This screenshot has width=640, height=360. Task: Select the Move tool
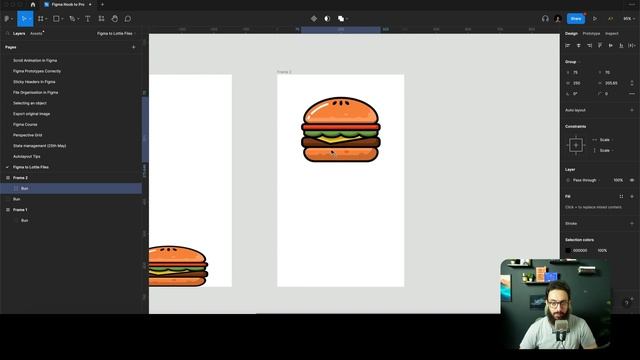coord(24,19)
